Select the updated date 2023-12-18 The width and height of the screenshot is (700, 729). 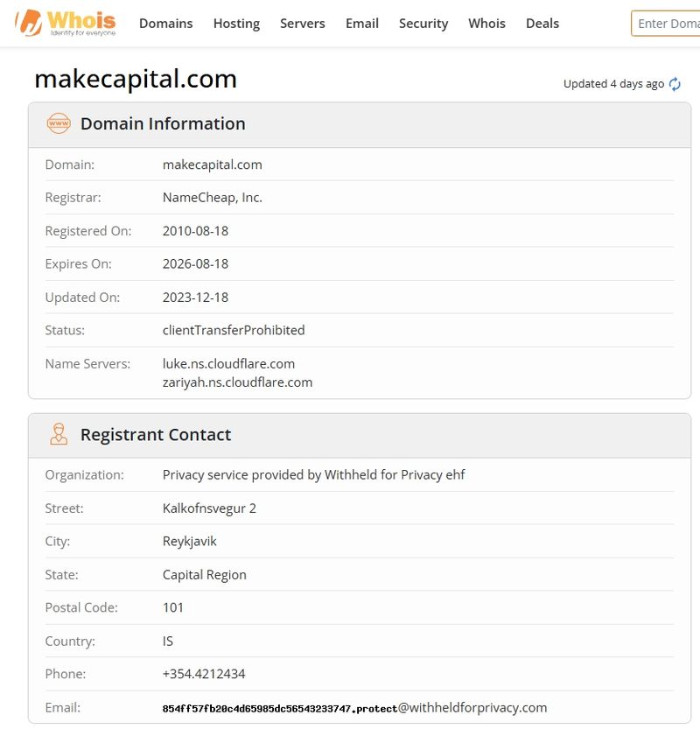(196, 298)
